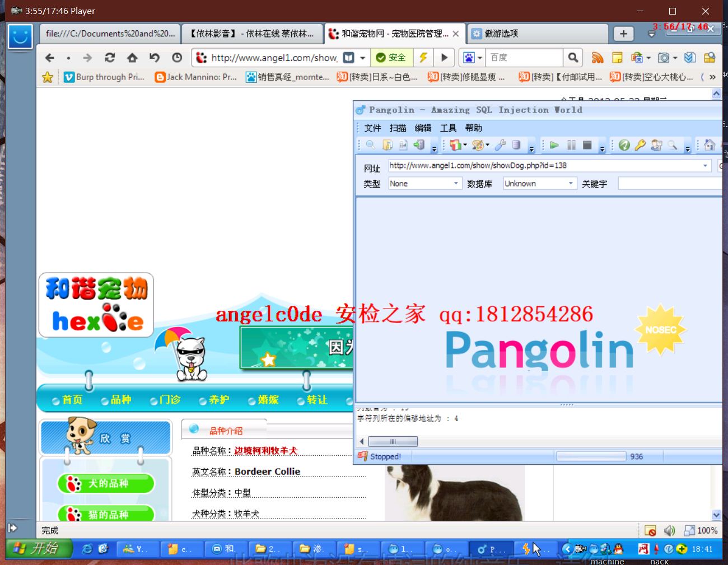Open the address bar dropdown arrow
This screenshot has width=728, height=565.
(362, 58)
